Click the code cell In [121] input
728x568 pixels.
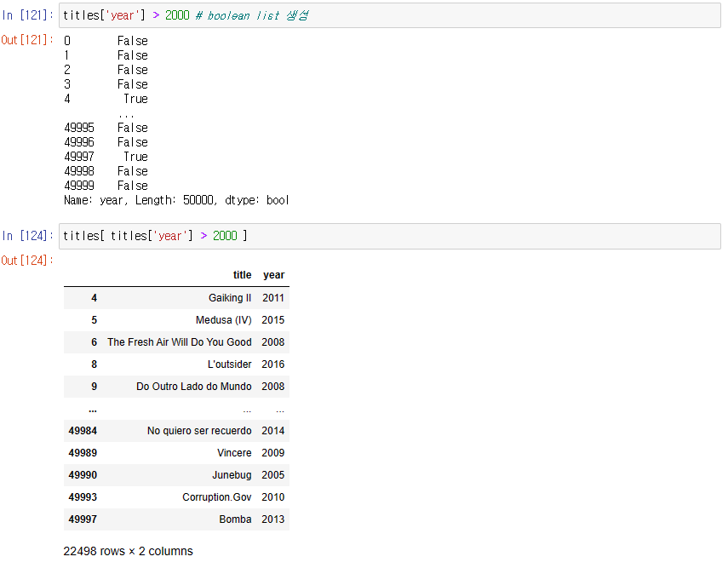(389, 15)
